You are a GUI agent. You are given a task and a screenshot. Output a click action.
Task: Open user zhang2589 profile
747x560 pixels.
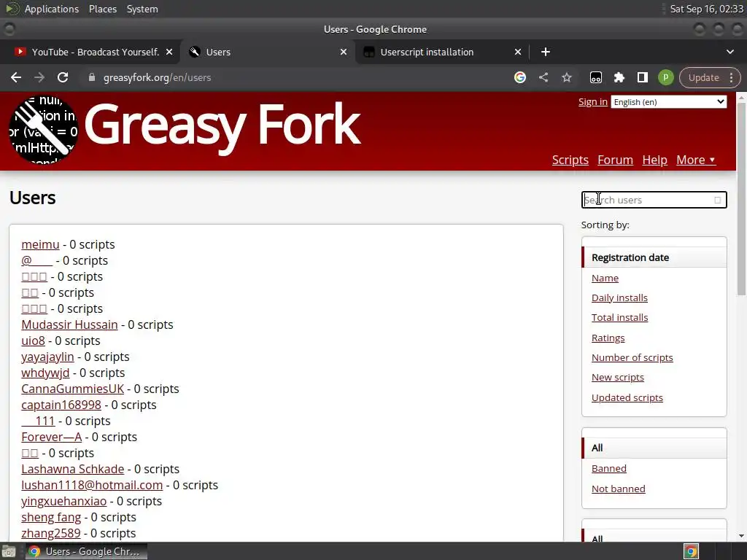51,533
